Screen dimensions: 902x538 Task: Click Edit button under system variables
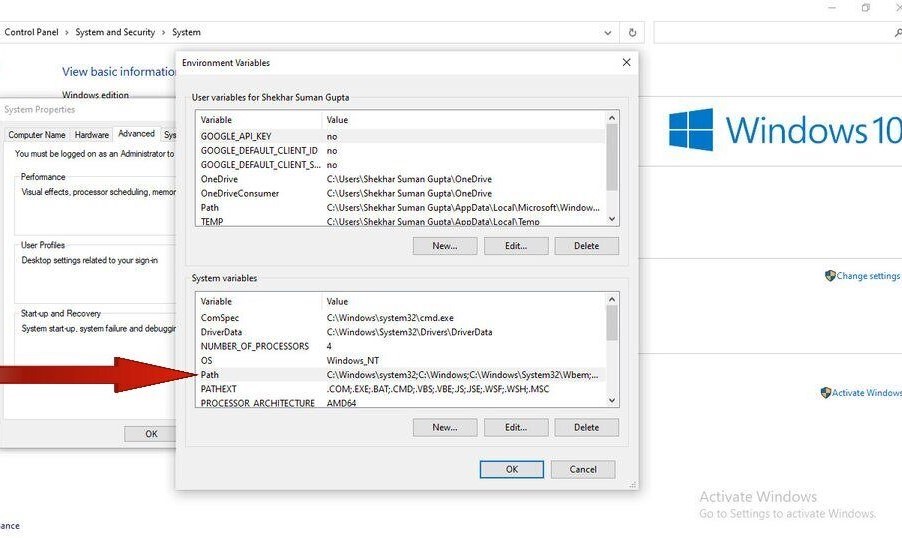(516, 428)
